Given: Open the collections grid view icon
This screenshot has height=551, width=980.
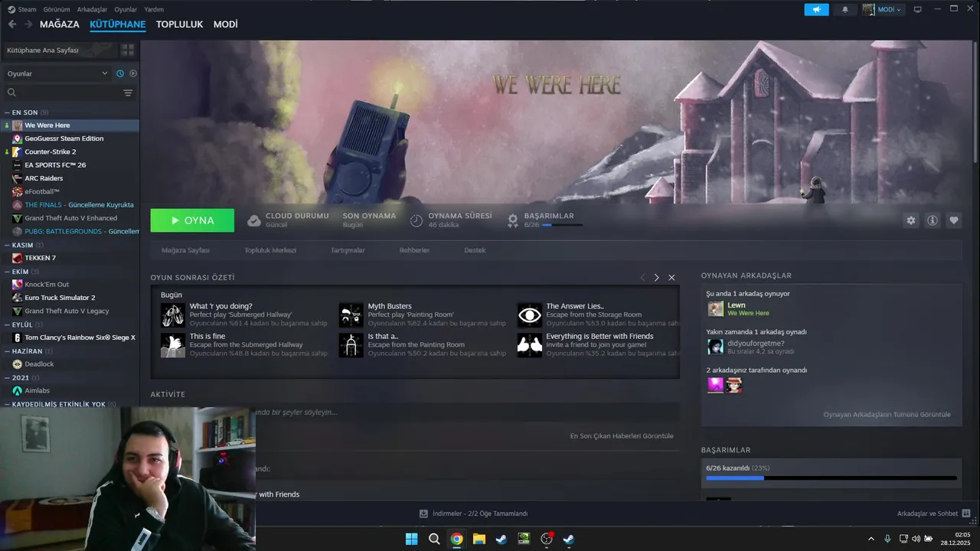Looking at the screenshot, I should pos(128,50).
